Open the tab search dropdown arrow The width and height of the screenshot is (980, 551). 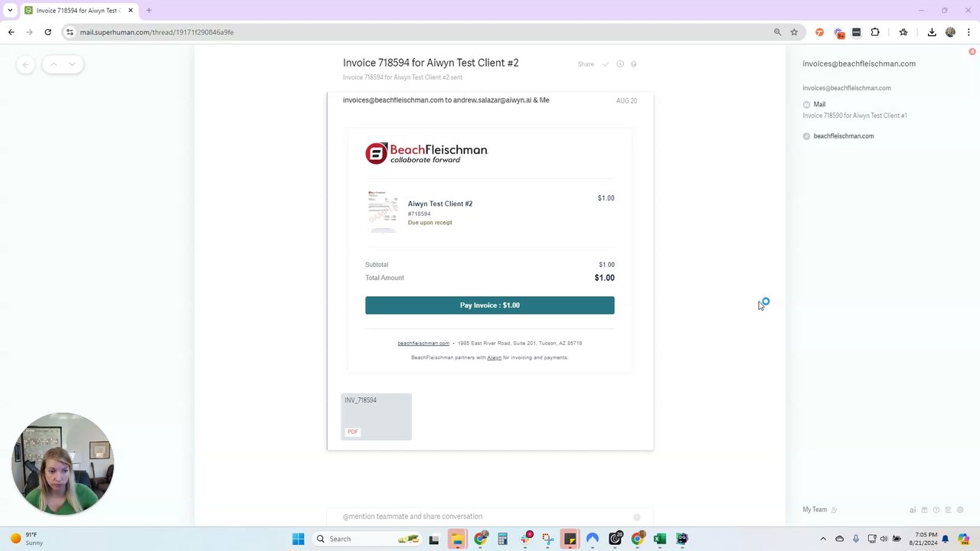click(10, 11)
